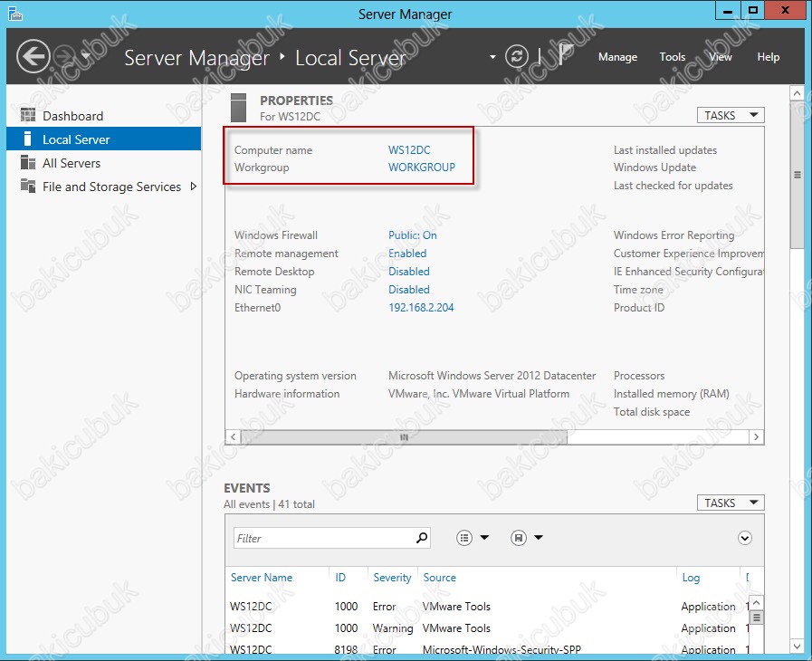Click the main pane vertical scrollbar thumb
This screenshot has width=812, height=661.
797,175
